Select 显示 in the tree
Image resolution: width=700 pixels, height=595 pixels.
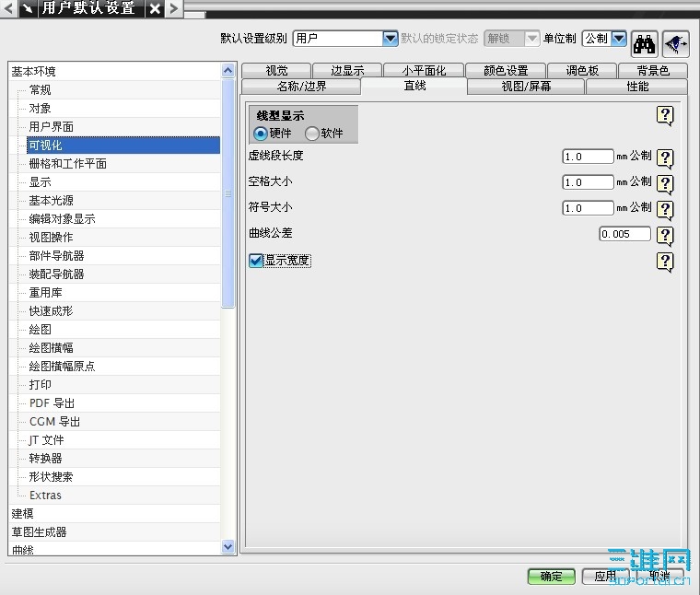click(40, 182)
